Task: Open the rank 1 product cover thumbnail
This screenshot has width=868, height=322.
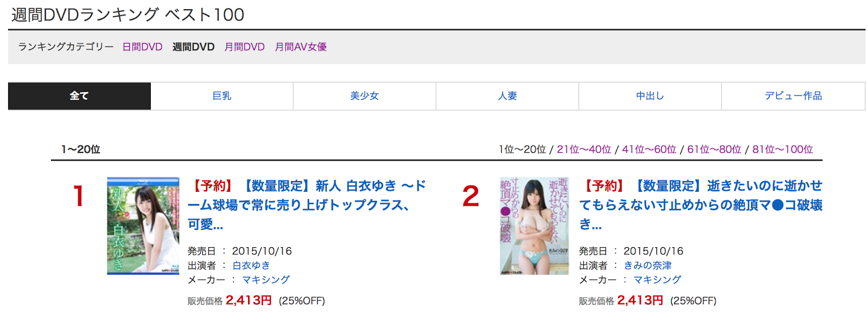Action: coord(143,226)
